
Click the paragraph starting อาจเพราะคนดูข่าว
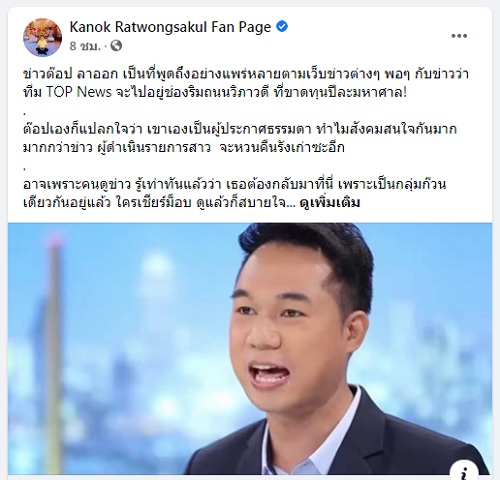235,193
